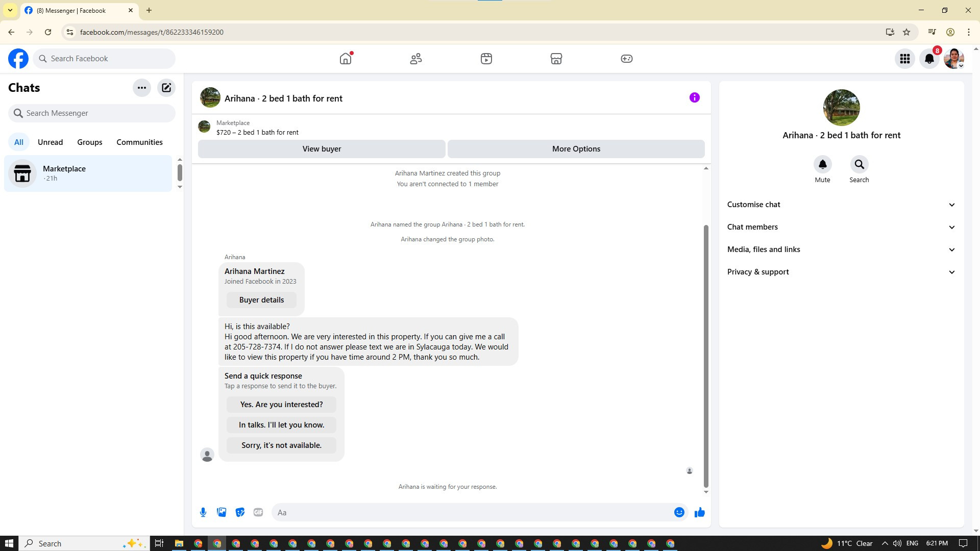Open Buyer details for Arihana Martinez
Viewport: 980px width, 551px height.
(x=261, y=300)
